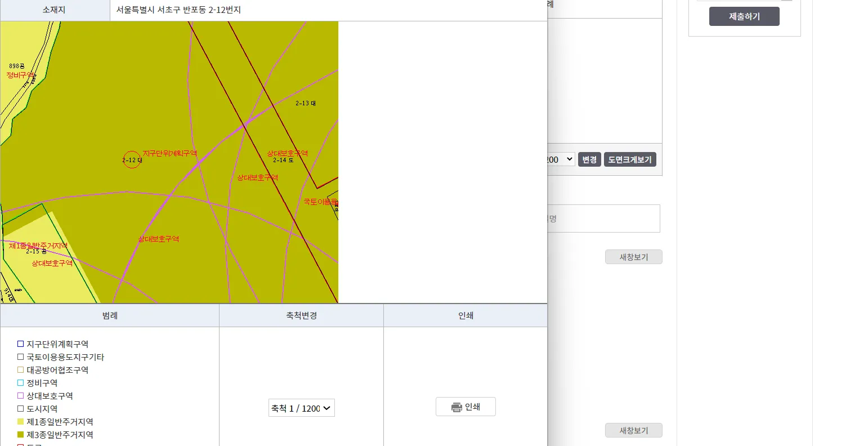Click the 지구단위계획구역 legend swatch
This screenshot has height=446, width=868.
[21, 344]
